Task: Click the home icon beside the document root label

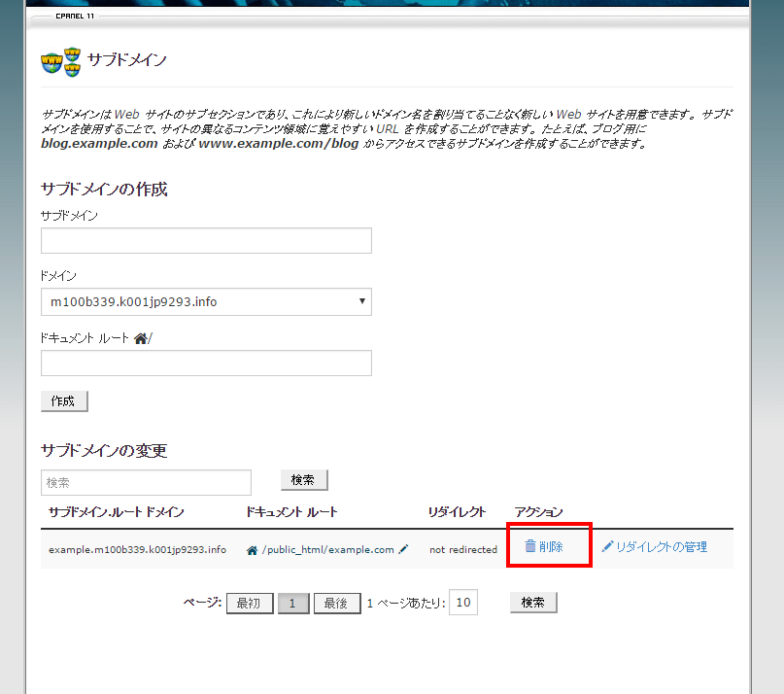Action: (x=141, y=338)
